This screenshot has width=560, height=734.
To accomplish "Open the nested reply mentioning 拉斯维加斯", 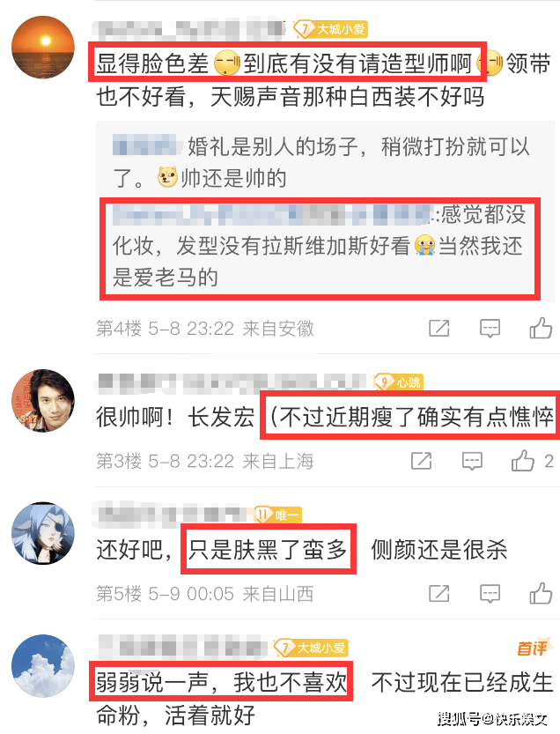I will point(320,246).
